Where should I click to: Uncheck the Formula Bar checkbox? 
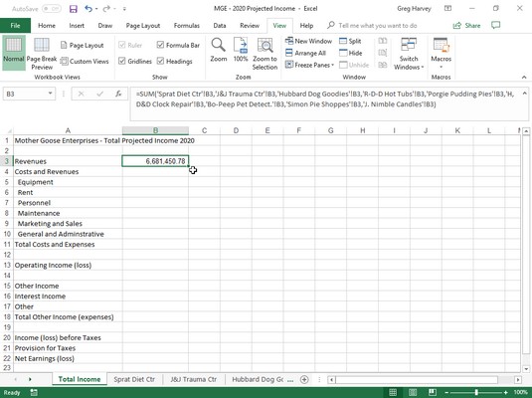pos(160,45)
